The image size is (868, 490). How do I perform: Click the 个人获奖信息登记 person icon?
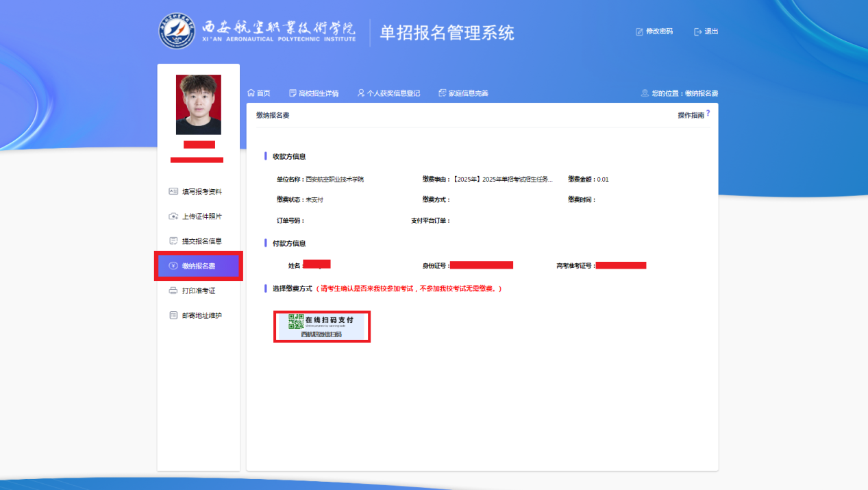coord(361,93)
